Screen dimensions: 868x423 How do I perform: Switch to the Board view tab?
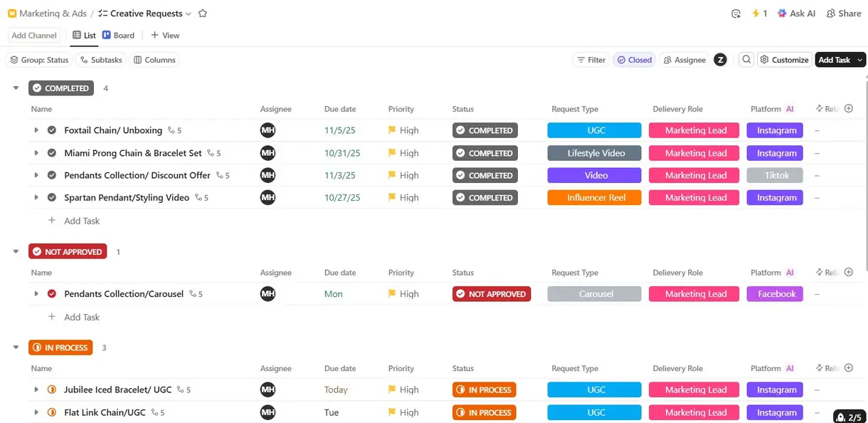click(x=118, y=35)
